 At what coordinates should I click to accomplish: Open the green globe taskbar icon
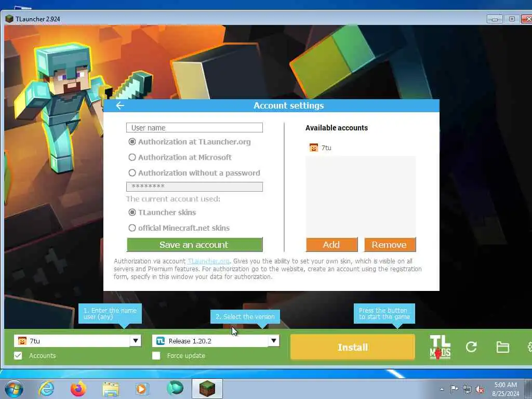tap(175, 388)
